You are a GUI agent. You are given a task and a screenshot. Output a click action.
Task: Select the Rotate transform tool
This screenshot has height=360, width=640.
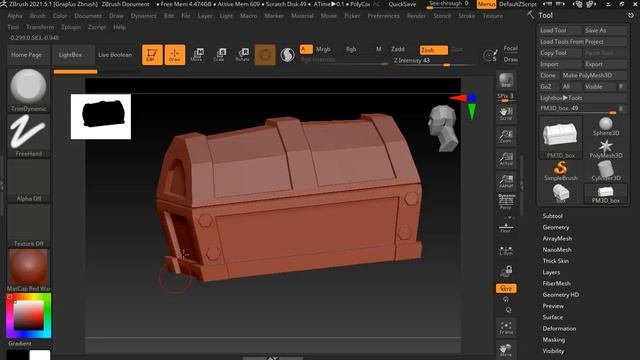pyautogui.click(x=242, y=55)
